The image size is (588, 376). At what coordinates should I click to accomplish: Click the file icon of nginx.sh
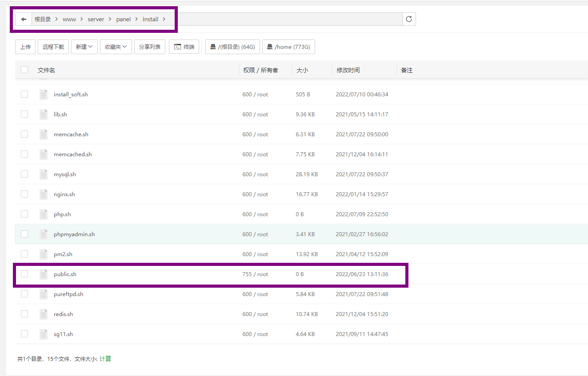[43, 194]
